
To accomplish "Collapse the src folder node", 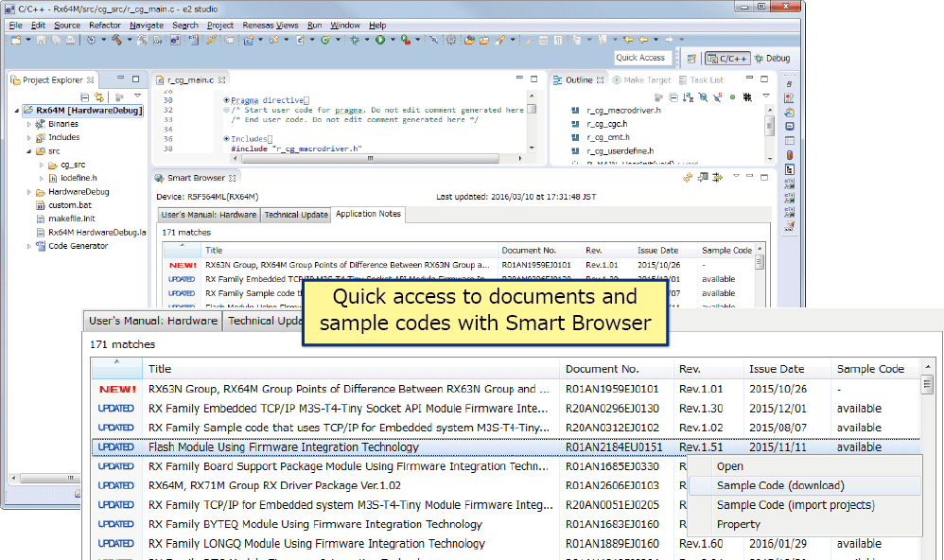I will 28,150.
